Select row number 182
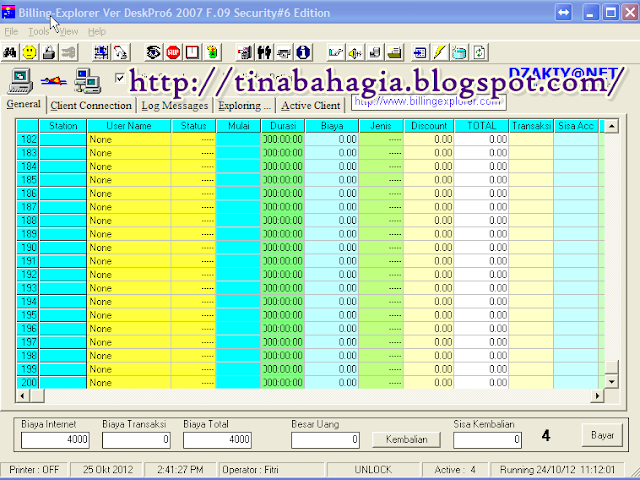Viewport: 640px width, 480px height. coord(28,139)
